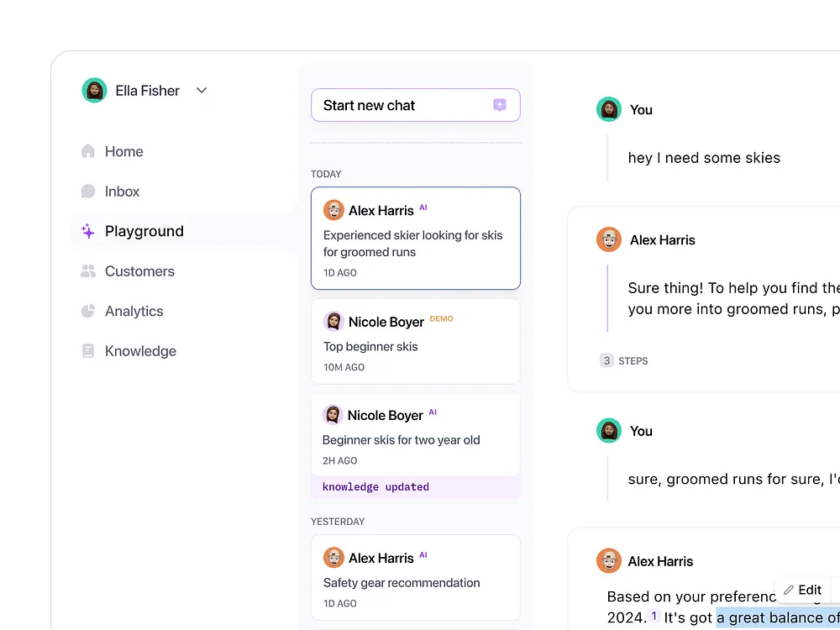Click the Customers people icon
Image resolution: width=840 pixels, height=630 pixels.
pyautogui.click(x=88, y=271)
